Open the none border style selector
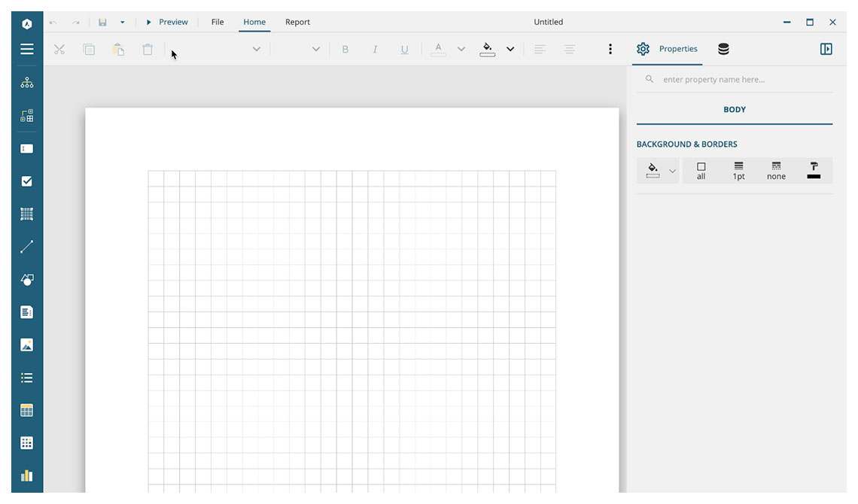858x504 pixels. (x=776, y=171)
